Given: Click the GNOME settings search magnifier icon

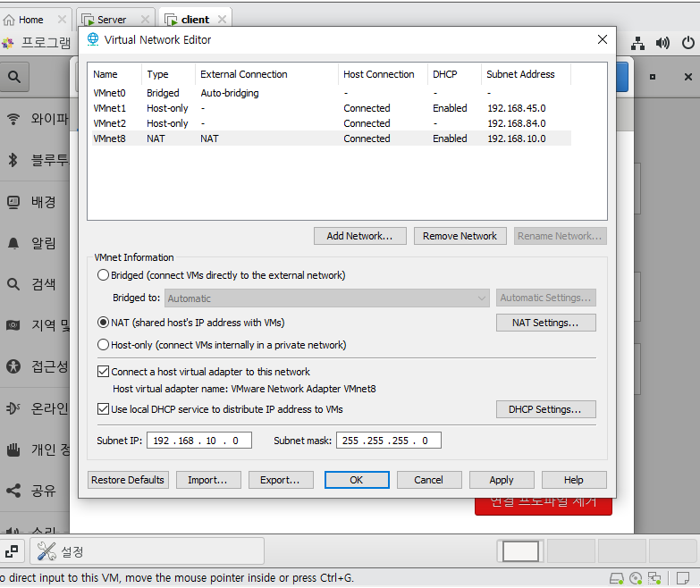Looking at the screenshot, I should tap(14, 77).
